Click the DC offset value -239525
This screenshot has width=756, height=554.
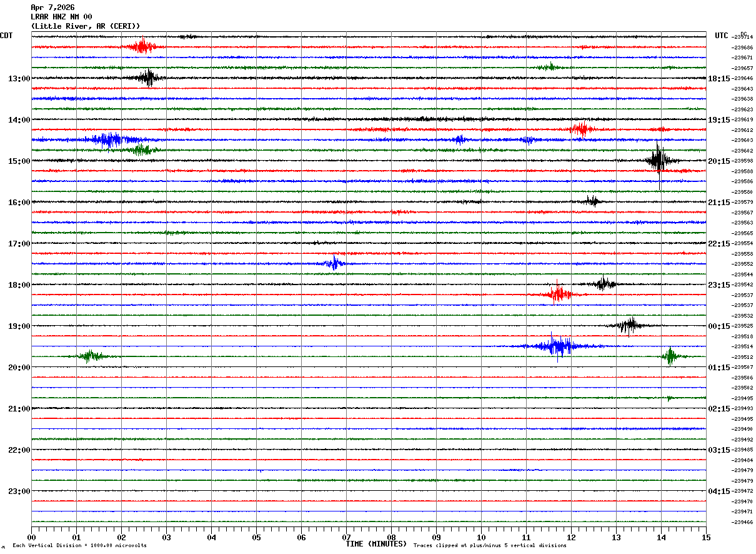743,326
